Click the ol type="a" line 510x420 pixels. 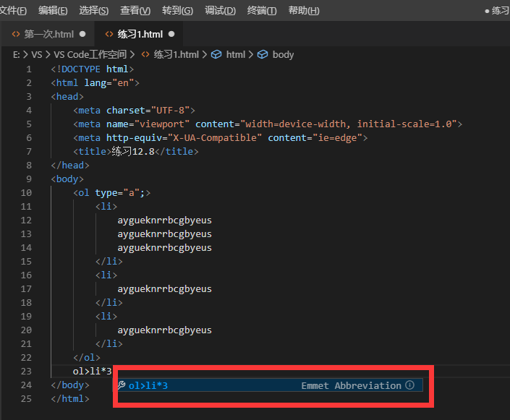pyautogui.click(x=111, y=193)
